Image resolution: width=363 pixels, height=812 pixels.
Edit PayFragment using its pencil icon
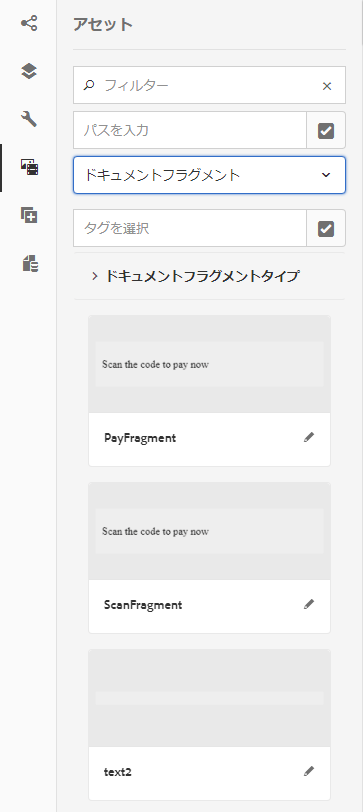[x=309, y=438]
